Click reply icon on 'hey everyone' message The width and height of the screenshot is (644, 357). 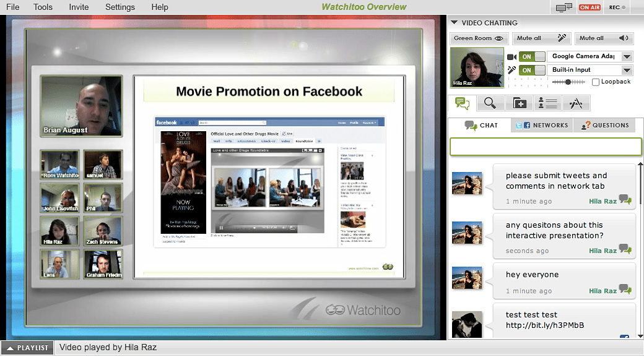tap(625, 290)
